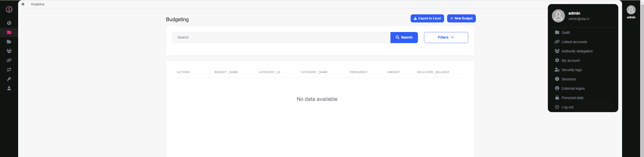Choose My account menu entry
The width and height of the screenshot is (644, 157).
[570, 60]
